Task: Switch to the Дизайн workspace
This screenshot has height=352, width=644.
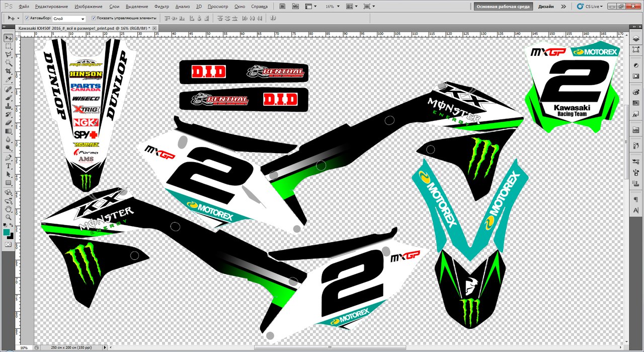Action: [x=546, y=7]
